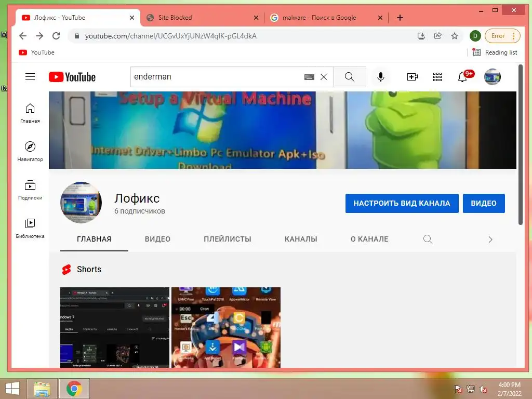Bookmark this page with the star icon

[454, 36]
